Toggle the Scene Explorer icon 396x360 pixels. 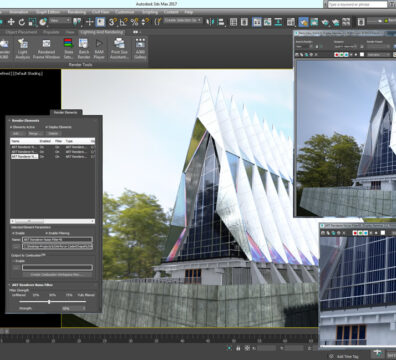233,22
